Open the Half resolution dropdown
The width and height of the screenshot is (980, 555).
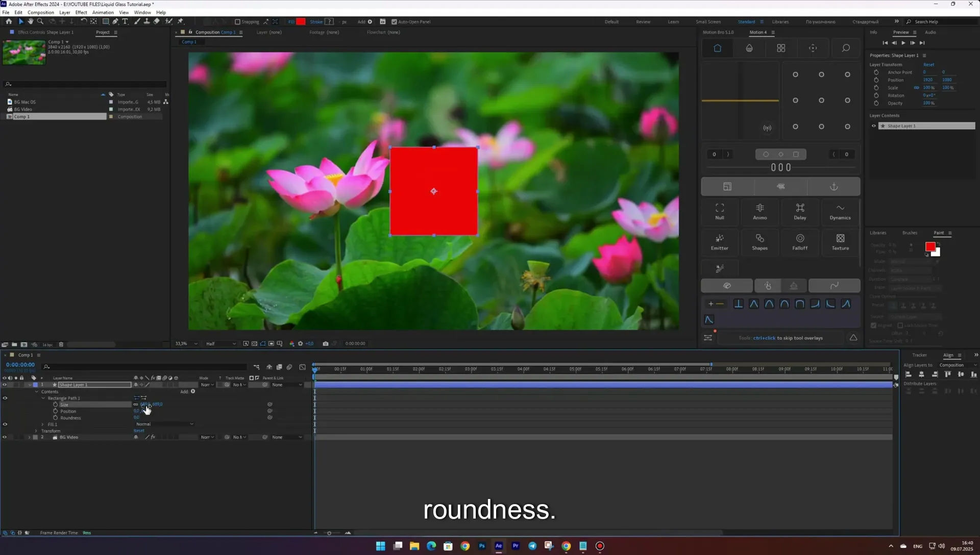click(221, 344)
